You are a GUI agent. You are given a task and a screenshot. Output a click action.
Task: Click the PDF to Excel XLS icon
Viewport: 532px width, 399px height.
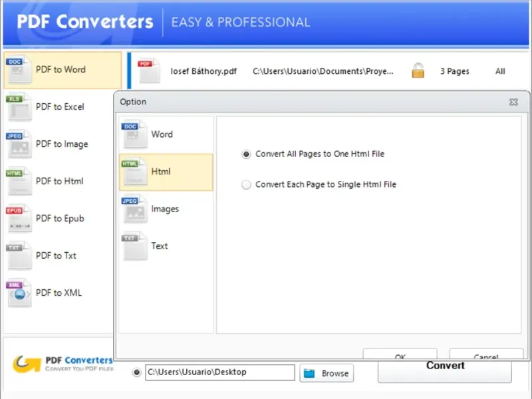click(x=19, y=107)
